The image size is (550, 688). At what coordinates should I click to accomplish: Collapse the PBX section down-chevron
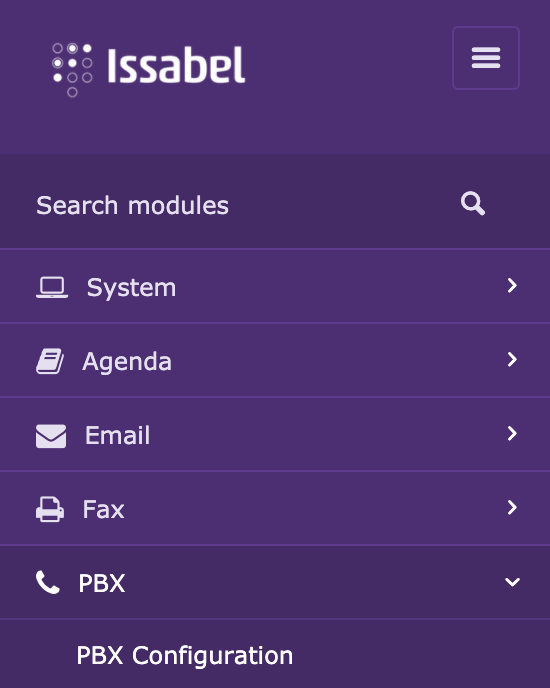[512, 582]
